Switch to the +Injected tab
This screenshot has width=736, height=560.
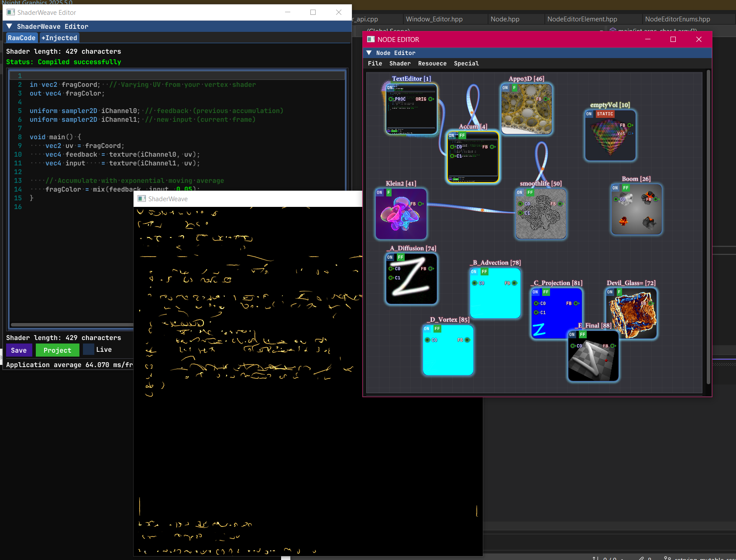point(59,38)
